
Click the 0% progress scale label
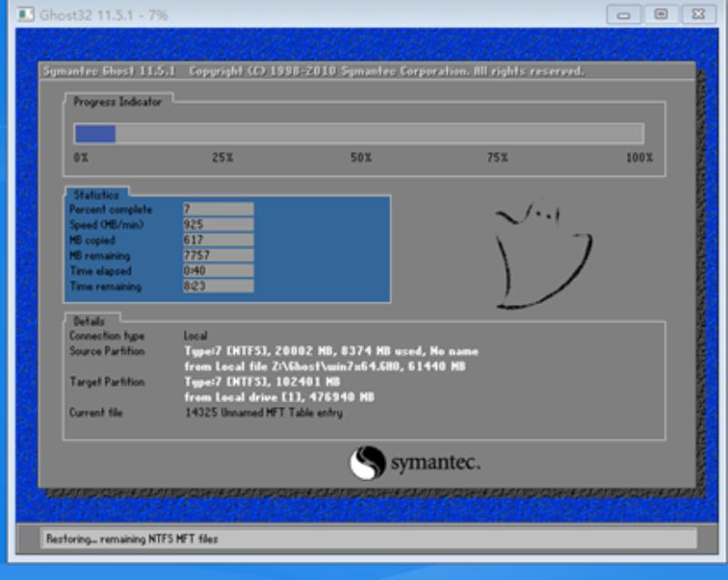(x=81, y=158)
